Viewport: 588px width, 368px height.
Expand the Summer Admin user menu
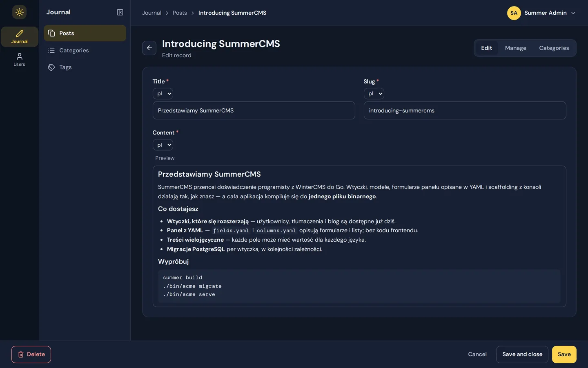(x=541, y=13)
